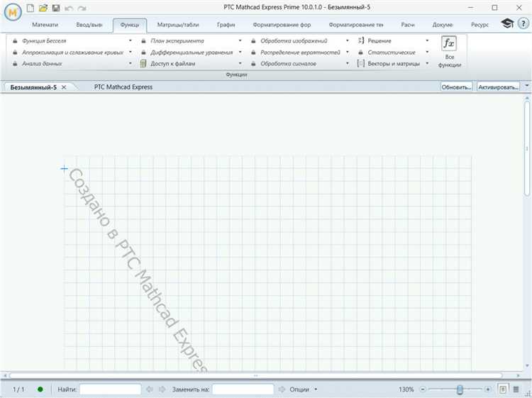Expand Дифференциальные уравнения dropdown arrow
This screenshot has height=398, width=532.
coord(240,52)
